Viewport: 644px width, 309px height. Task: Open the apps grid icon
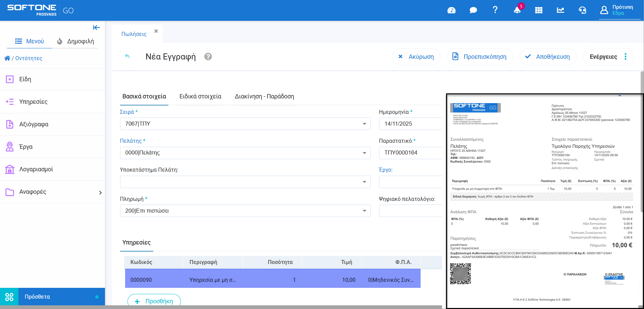(539, 10)
